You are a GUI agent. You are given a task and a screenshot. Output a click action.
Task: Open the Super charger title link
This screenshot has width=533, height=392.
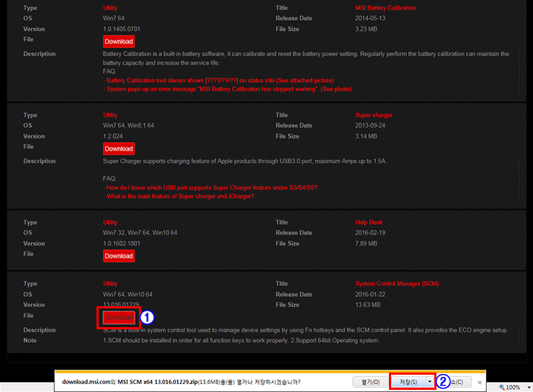(x=373, y=115)
